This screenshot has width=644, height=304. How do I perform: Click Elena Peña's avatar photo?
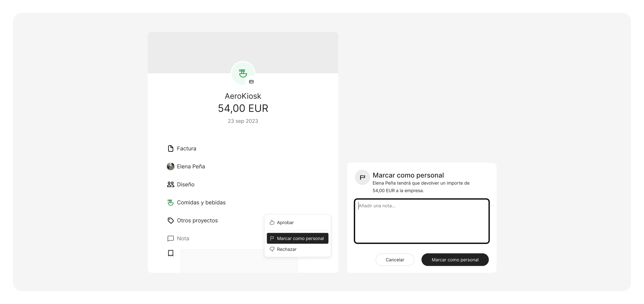170,166
